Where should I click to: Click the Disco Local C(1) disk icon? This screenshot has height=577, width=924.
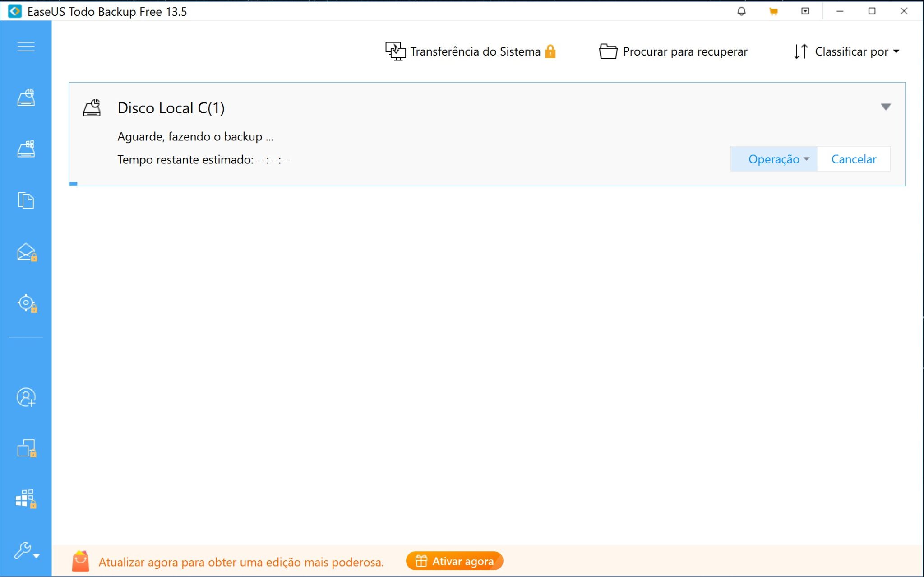pyautogui.click(x=92, y=108)
